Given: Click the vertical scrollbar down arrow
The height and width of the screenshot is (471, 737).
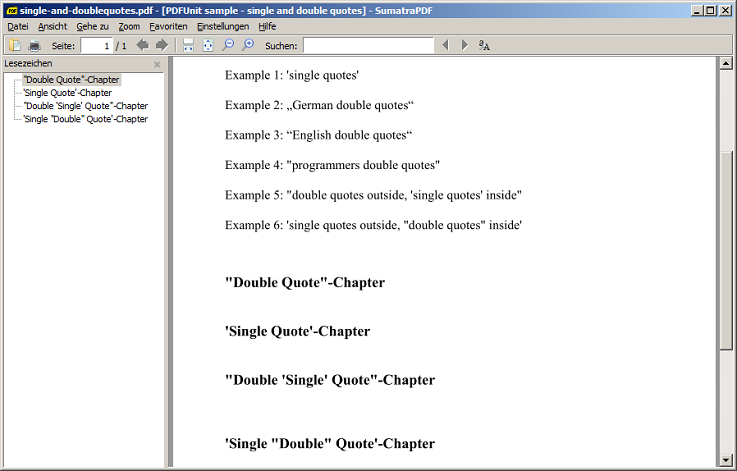Looking at the screenshot, I should pyautogui.click(x=726, y=460).
